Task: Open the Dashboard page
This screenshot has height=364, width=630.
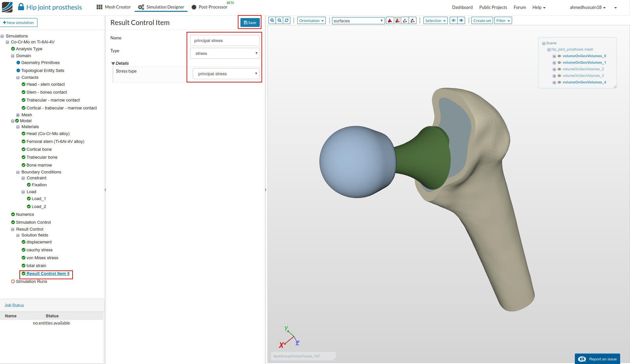Action: pyautogui.click(x=462, y=7)
